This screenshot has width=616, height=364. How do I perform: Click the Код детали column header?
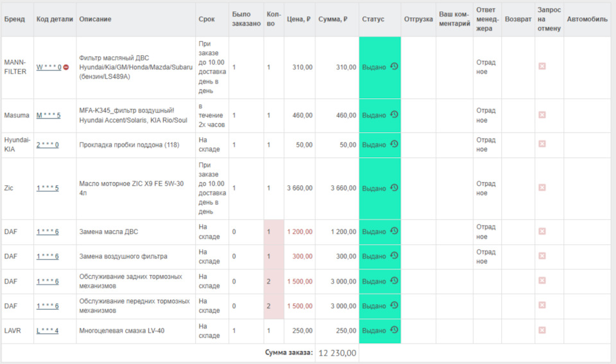(x=55, y=19)
